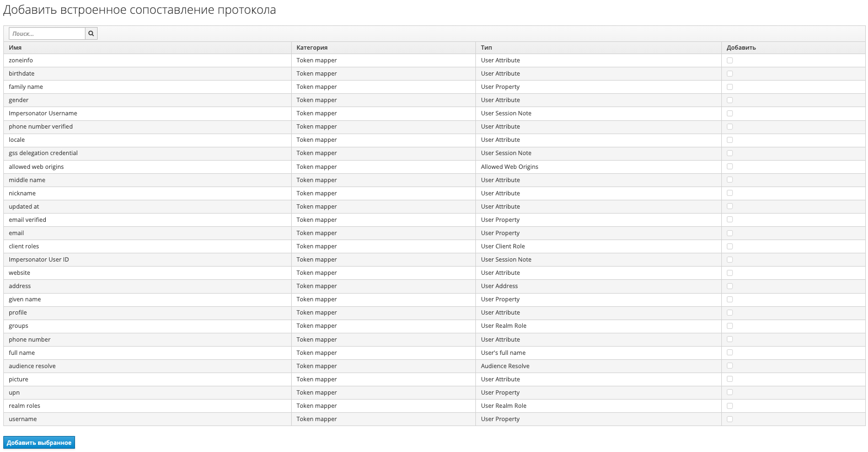Check the email verified mapper box
This screenshot has height=452, width=868.
click(730, 220)
